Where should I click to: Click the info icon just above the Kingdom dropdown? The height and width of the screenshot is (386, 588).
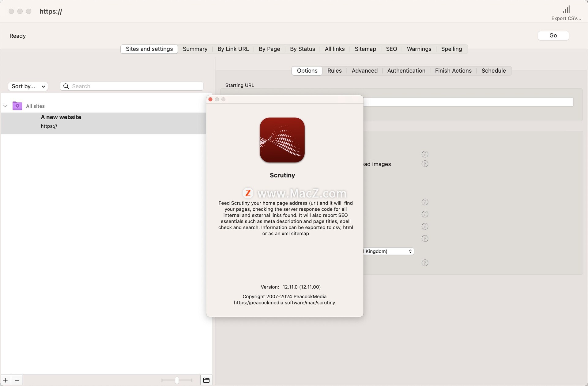tap(425, 238)
